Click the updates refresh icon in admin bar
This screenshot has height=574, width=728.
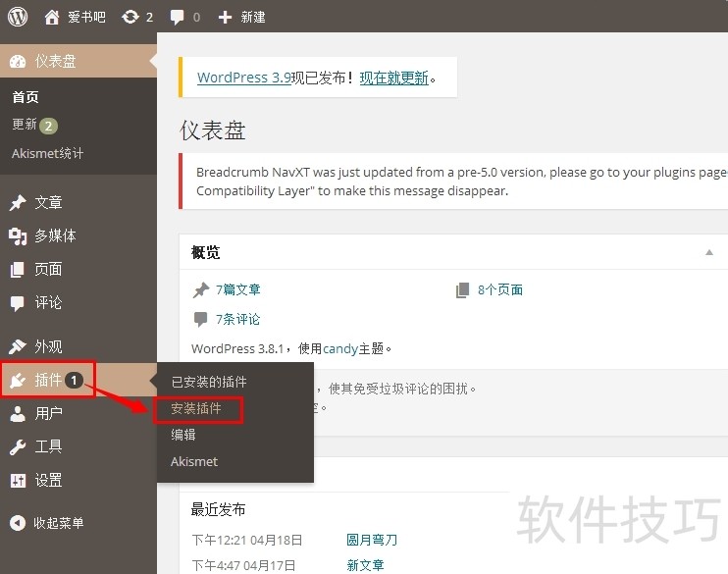click(130, 18)
